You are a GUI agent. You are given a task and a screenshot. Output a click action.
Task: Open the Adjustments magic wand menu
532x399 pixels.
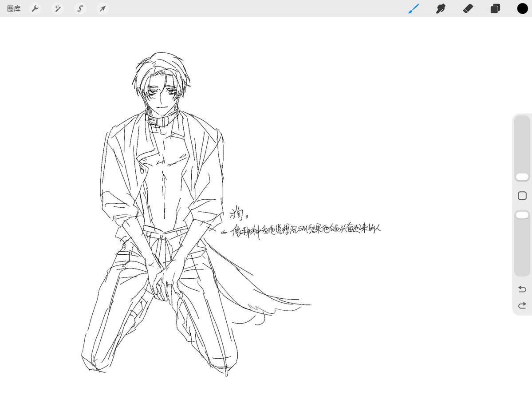pos(58,8)
